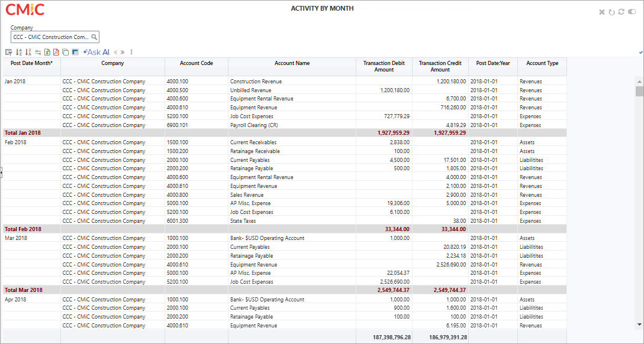Click the magnifier in the Company field

(x=94, y=37)
